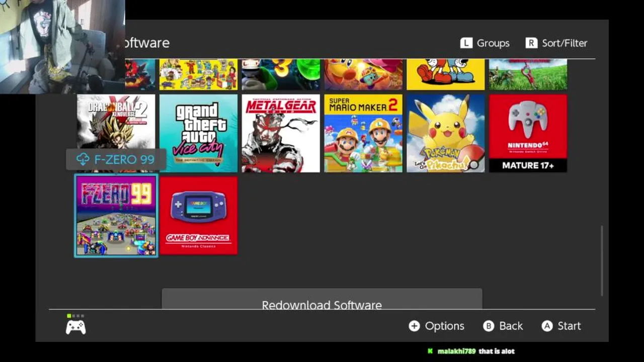Go Back to the previous screen
Image resolution: width=644 pixels, height=362 pixels.
[x=503, y=326]
